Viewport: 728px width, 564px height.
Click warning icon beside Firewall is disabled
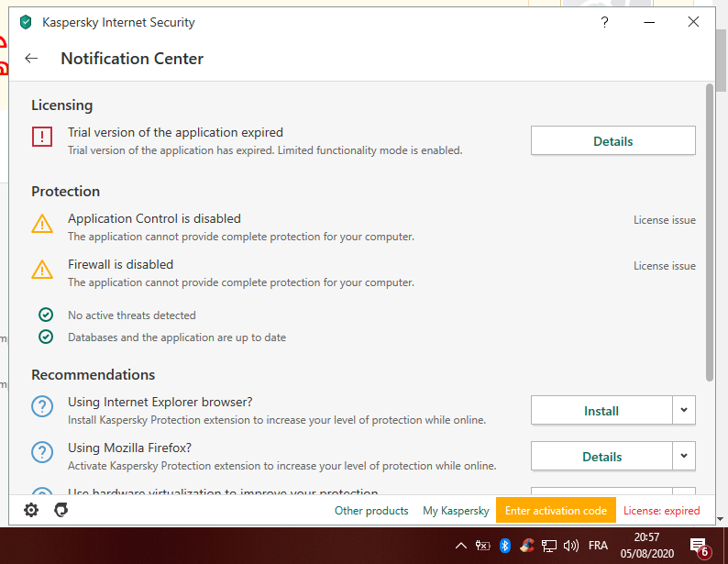click(x=42, y=270)
